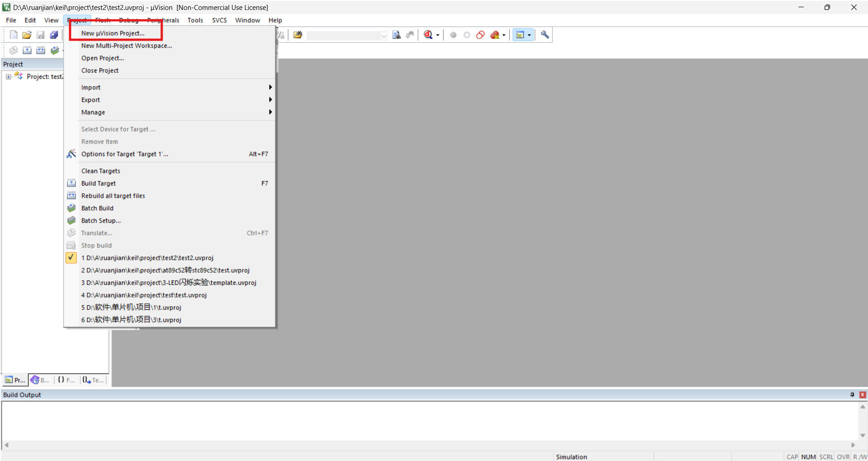Open the Tools menu
The width and height of the screenshot is (868, 461).
pyautogui.click(x=195, y=20)
